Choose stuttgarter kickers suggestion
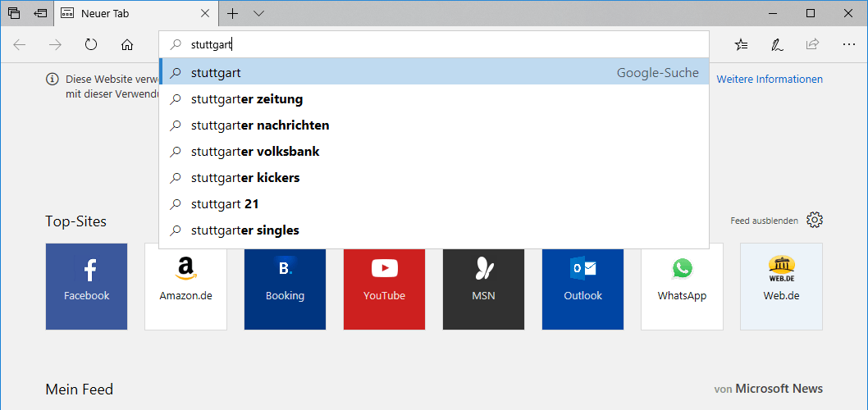Image resolution: width=868 pixels, height=410 pixels. [433, 178]
